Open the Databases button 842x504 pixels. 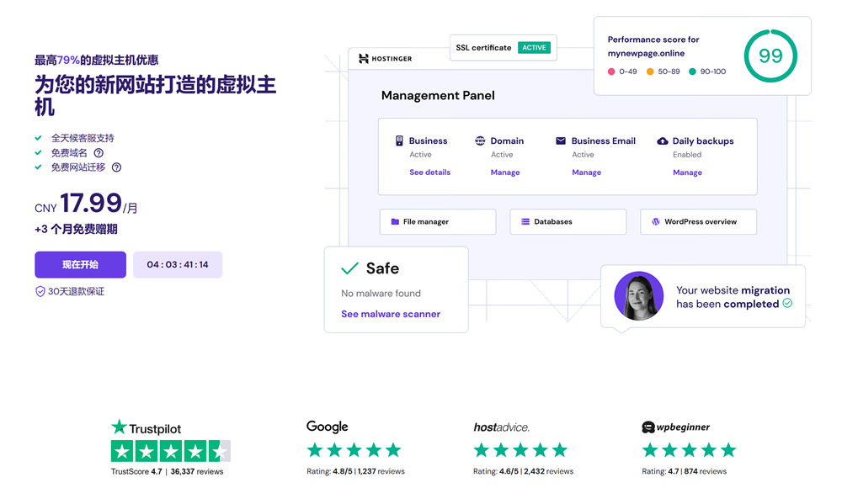point(568,221)
